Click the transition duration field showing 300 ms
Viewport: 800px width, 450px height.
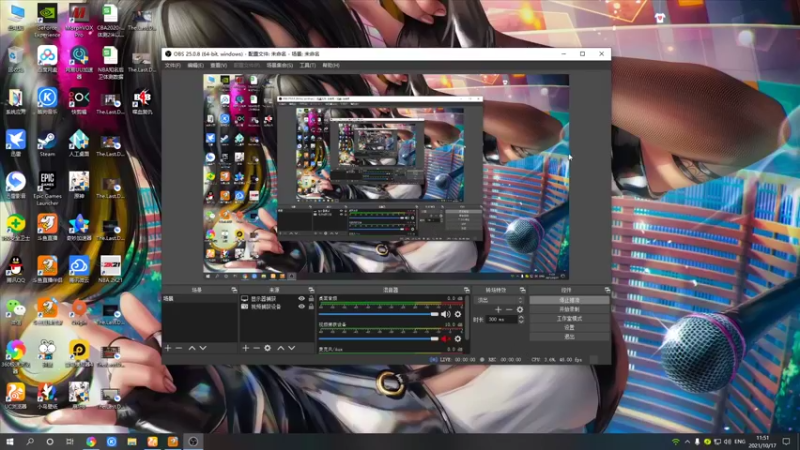(502, 319)
